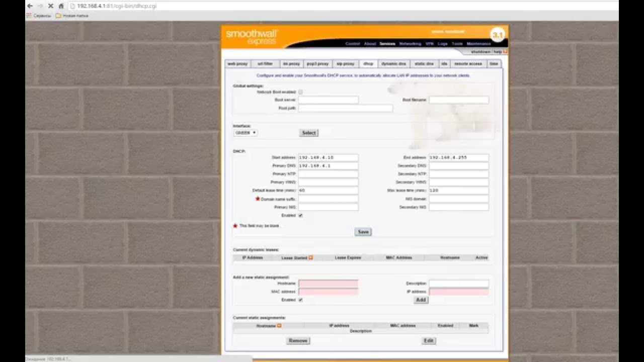This screenshot has height=362, width=644.
Task: Click the Edit button
Action: point(429,340)
